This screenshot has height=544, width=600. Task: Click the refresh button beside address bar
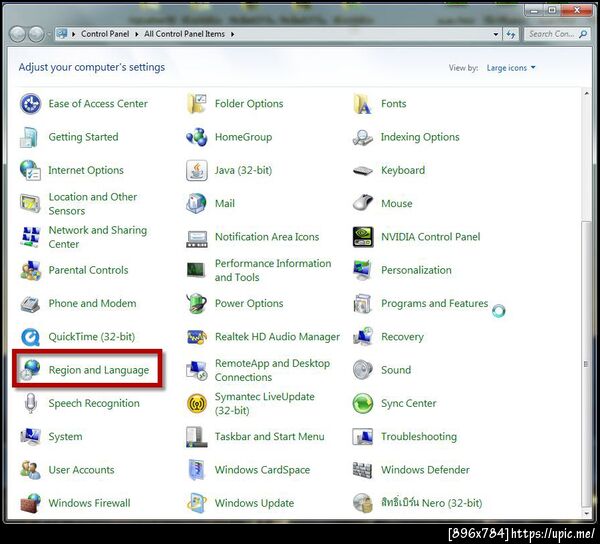[511, 34]
